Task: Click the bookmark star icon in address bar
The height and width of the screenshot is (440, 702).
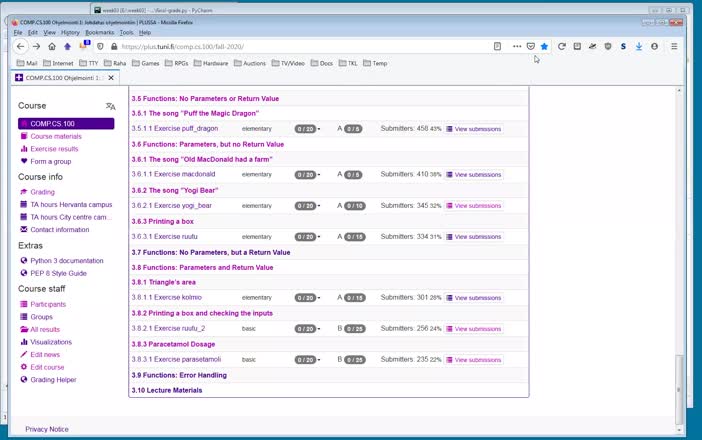Action: click(544, 46)
